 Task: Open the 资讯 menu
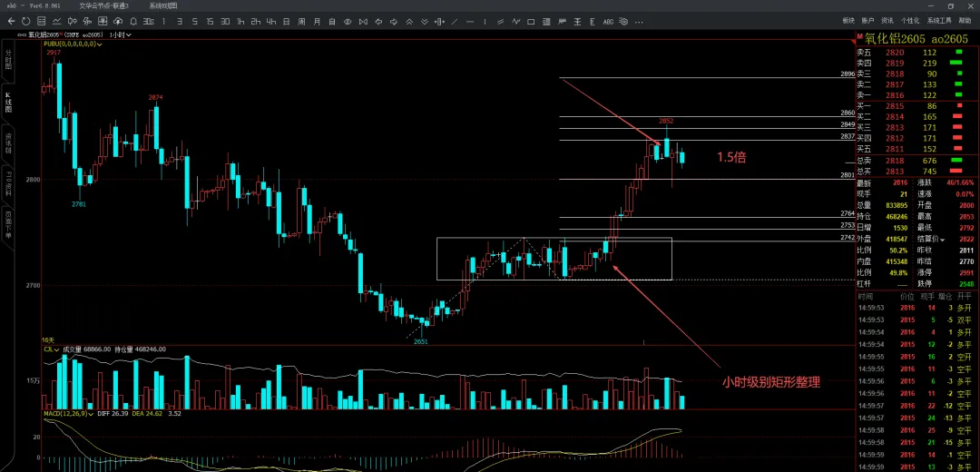point(887,21)
